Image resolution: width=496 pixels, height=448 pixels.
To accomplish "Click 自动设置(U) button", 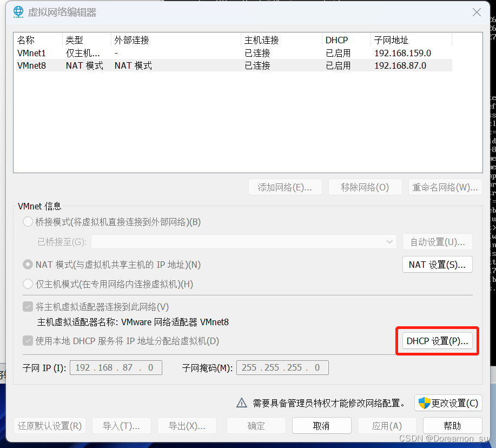I will [437, 242].
